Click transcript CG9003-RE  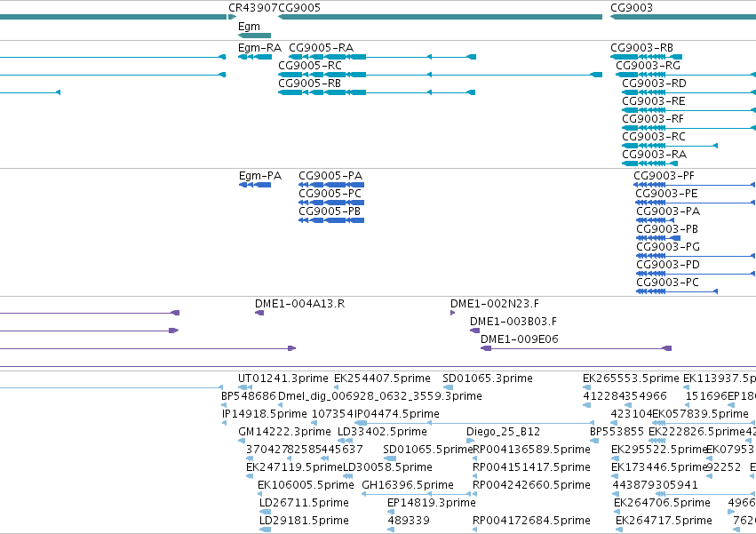click(689, 110)
